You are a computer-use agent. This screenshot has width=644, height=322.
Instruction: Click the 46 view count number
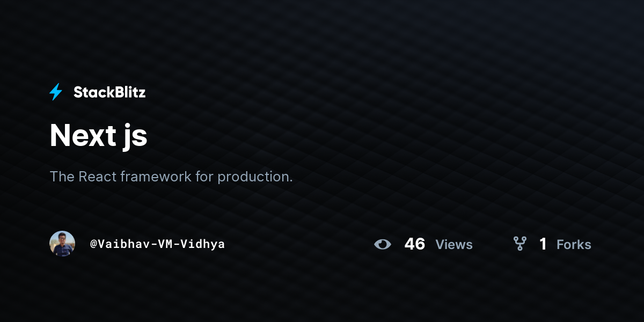point(415,244)
